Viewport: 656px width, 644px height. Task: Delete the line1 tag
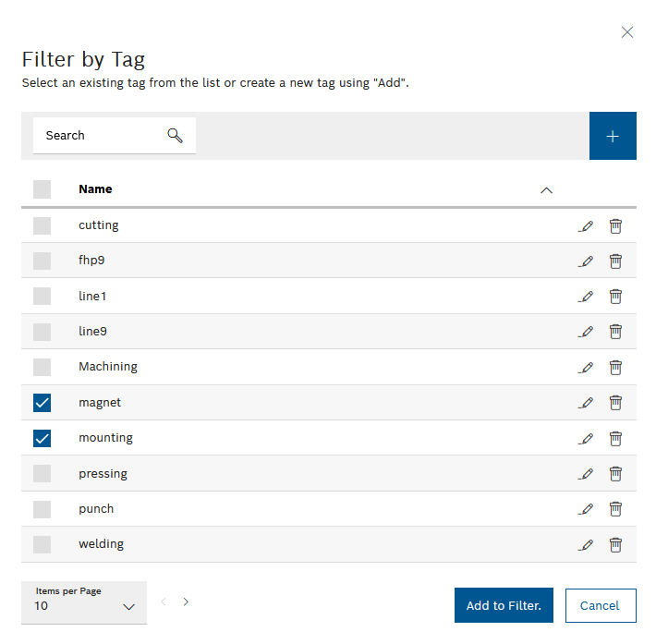(x=615, y=297)
